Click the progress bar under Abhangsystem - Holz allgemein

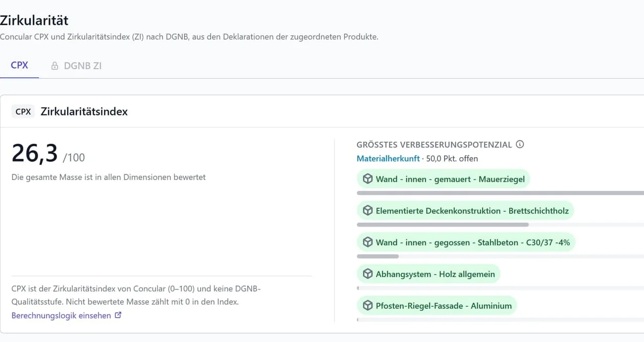pyautogui.click(x=500, y=288)
